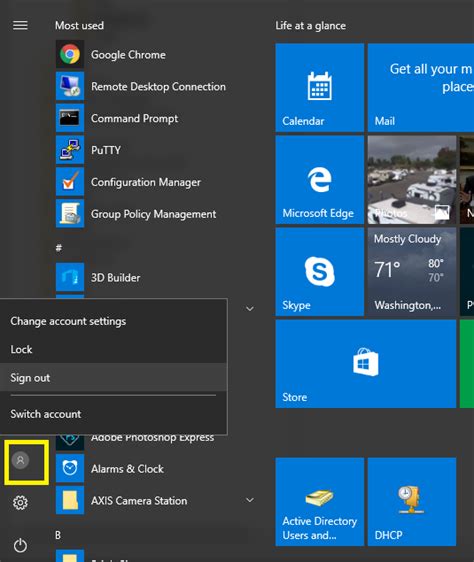Launch Google Chrome from the list
Image resolution: width=474 pixels, height=562 pixels.
coord(128,54)
